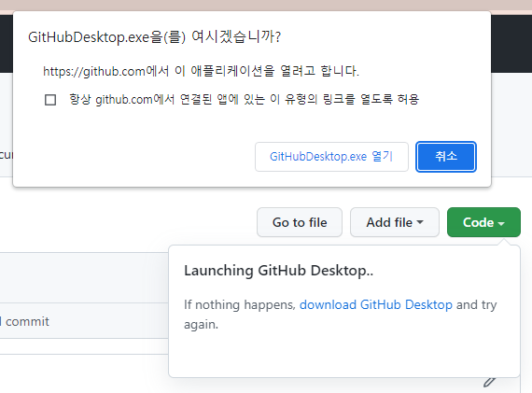Click the 항상 github.com에서 checkbox label
532x393 pixels.
click(x=245, y=100)
